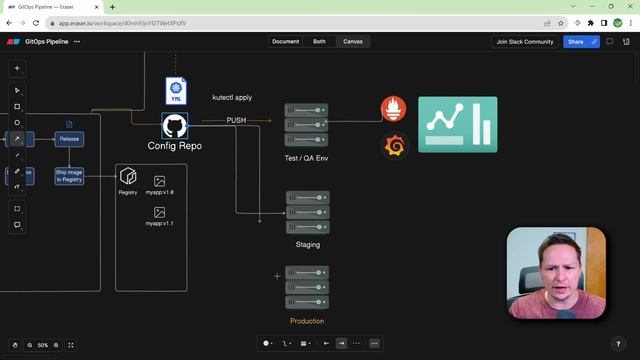The width and height of the screenshot is (640, 360).
Task: Click the fit-to-screen icon
Action: pos(71,345)
